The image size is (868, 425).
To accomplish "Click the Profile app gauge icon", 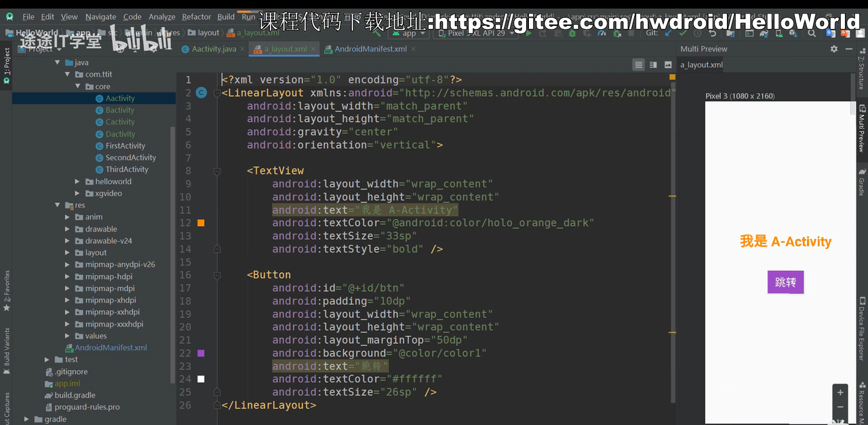I will [601, 33].
